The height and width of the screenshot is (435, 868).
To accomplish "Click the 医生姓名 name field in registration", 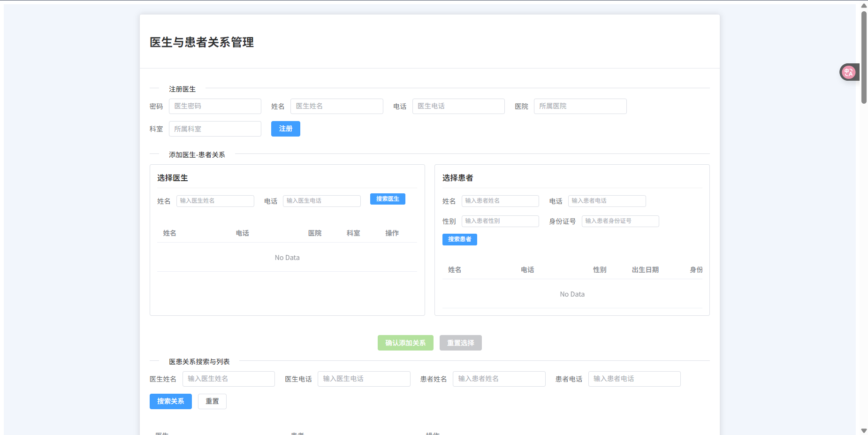I will coord(336,106).
